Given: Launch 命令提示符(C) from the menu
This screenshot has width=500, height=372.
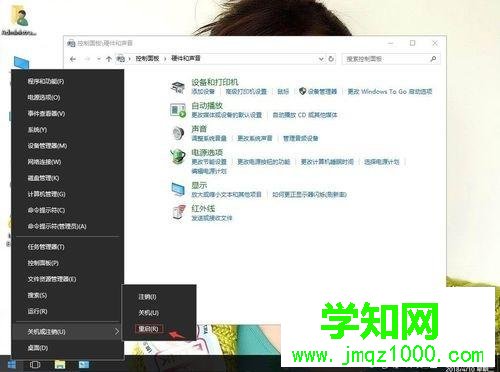Looking at the screenshot, I should 46,210.
